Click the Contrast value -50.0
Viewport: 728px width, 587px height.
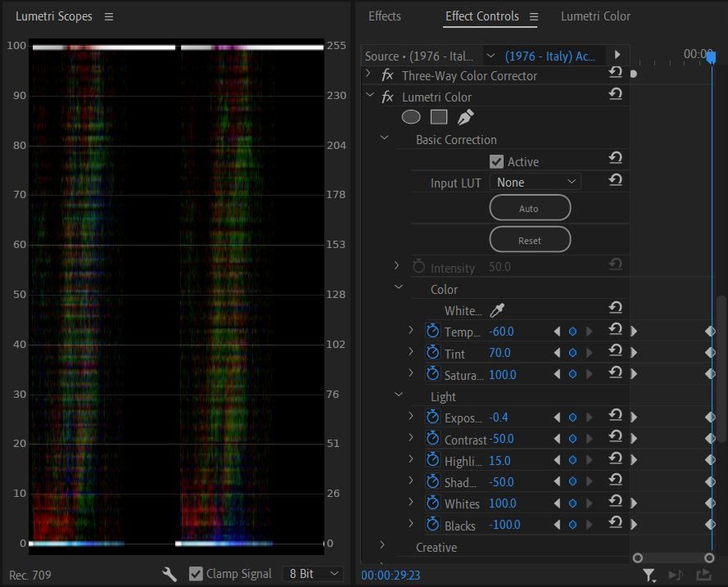501,439
